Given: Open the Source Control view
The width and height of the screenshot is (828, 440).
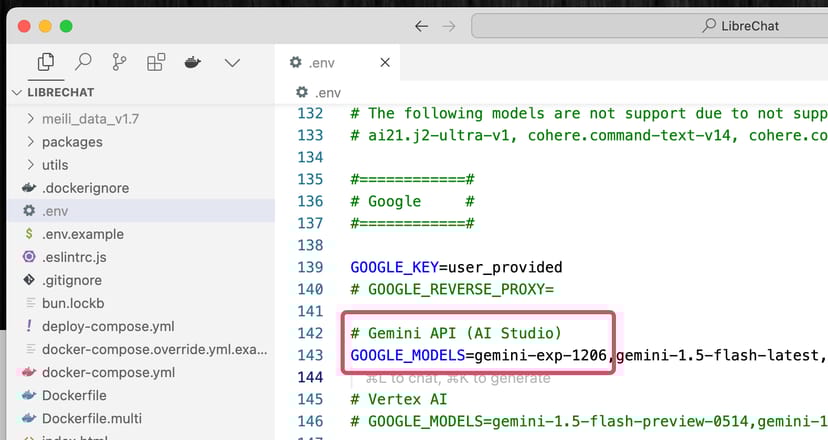Looking at the screenshot, I should click(120, 62).
